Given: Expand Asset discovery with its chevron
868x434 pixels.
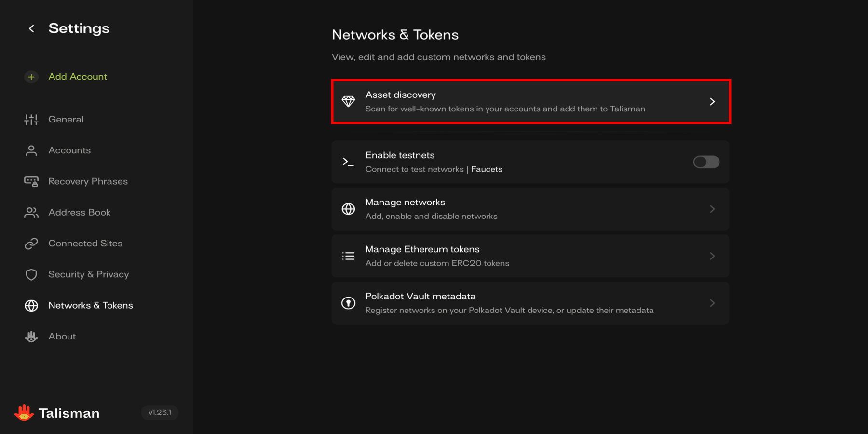Looking at the screenshot, I should (x=712, y=102).
